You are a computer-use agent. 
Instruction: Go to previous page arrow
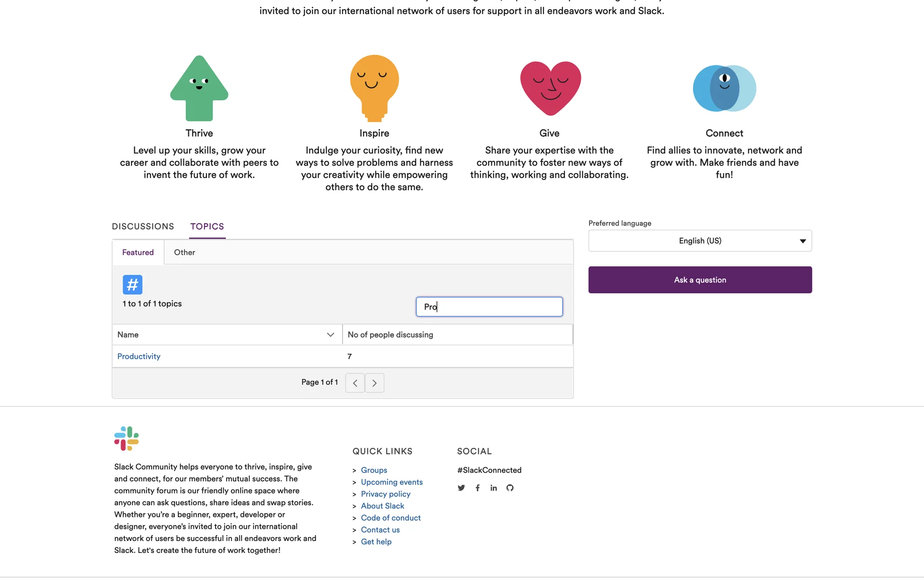point(355,383)
